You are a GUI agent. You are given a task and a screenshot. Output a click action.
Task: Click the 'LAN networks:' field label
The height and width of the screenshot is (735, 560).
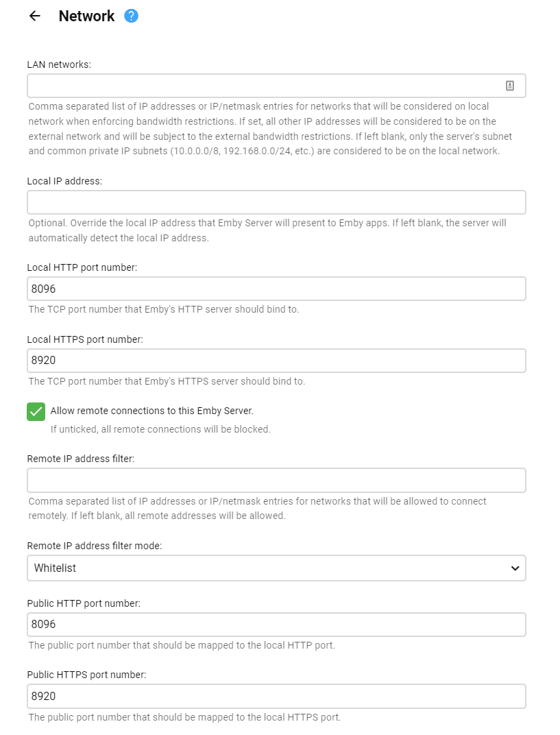[59, 64]
